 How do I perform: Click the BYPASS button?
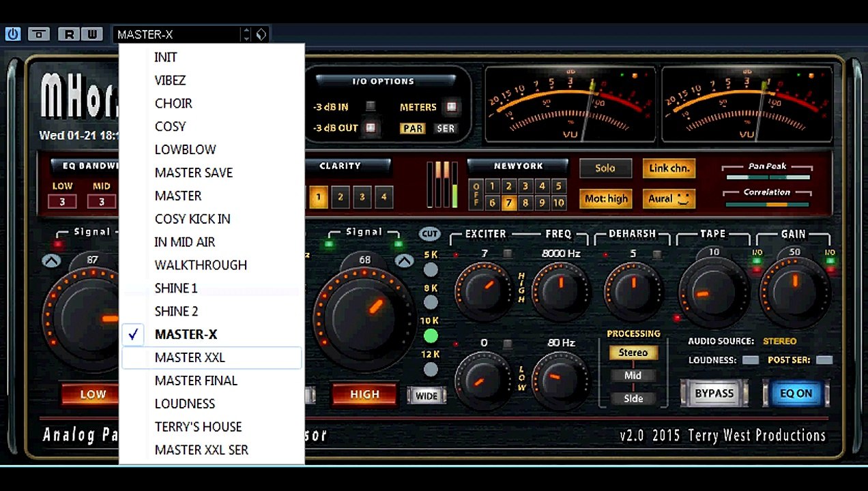pos(714,393)
